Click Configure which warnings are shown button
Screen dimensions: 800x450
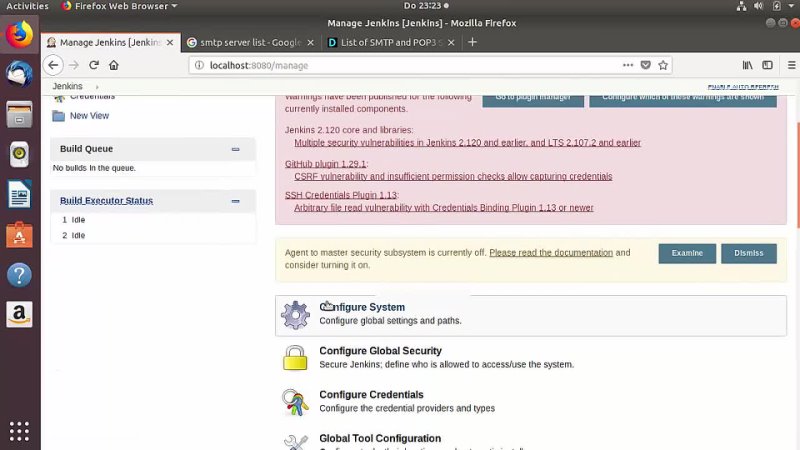click(x=683, y=99)
